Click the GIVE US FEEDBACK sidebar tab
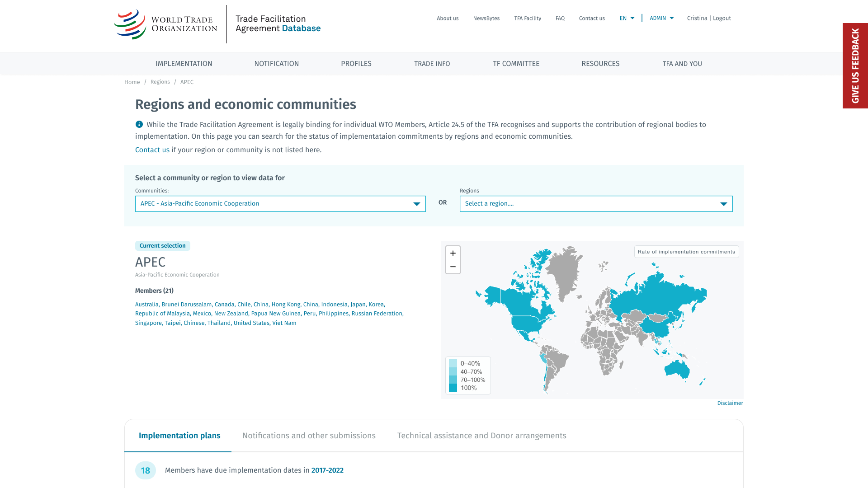Image resolution: width=868 pixels, height=488 pixels. pos(855,66)
